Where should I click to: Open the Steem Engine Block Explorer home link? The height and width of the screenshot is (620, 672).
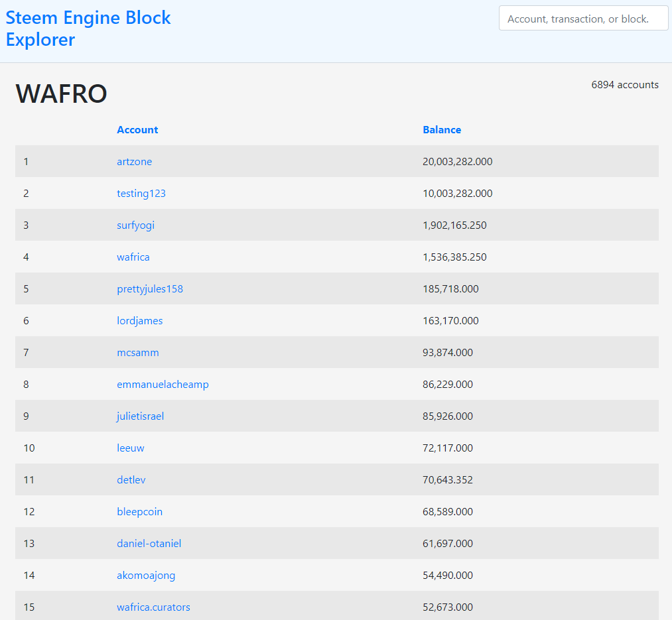coord(88,29)
